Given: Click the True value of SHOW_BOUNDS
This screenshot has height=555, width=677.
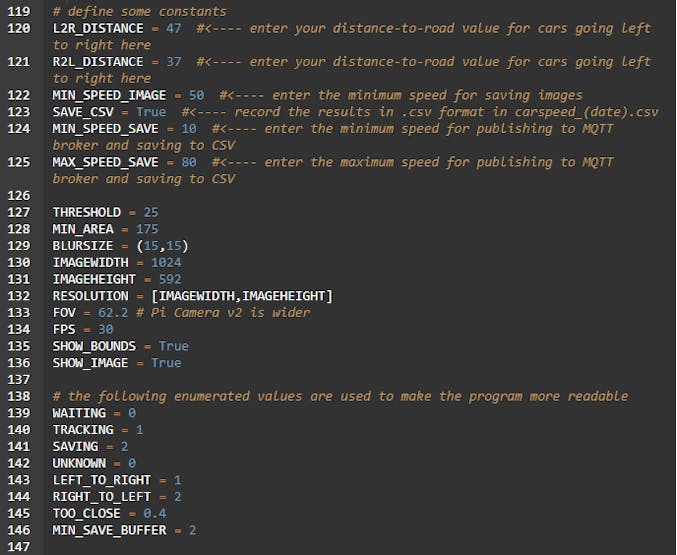Looking at the screenshot, I should coord(173,346).
